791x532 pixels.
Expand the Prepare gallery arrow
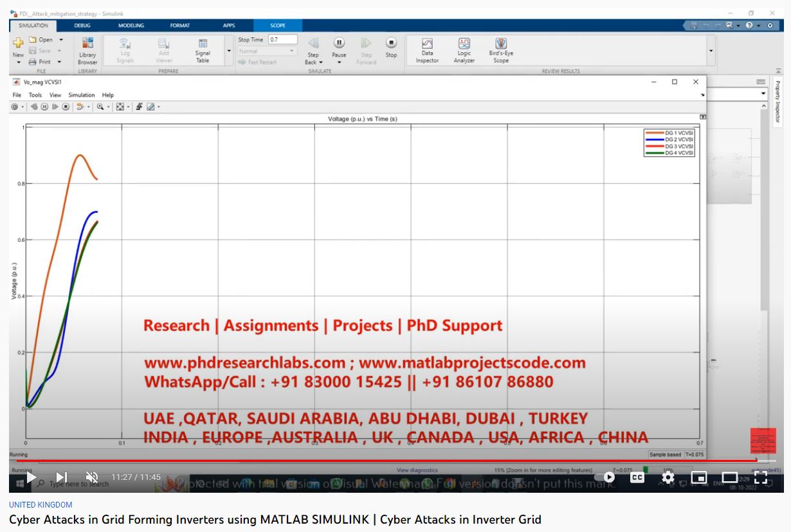click(229, 50)
